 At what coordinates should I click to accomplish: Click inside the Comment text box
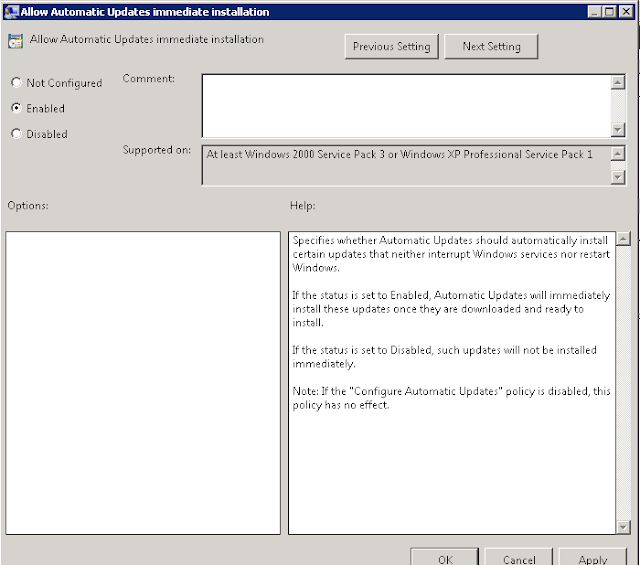coord(407,106)
